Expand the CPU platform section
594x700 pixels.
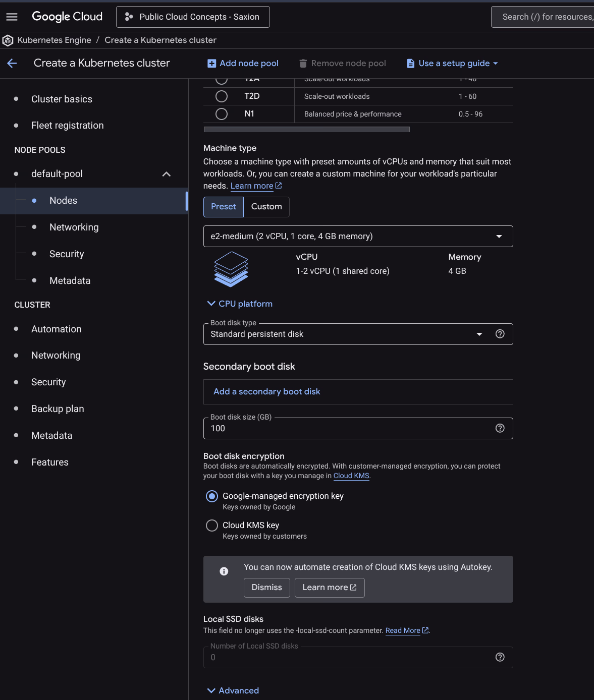click(x=240, y=304)
